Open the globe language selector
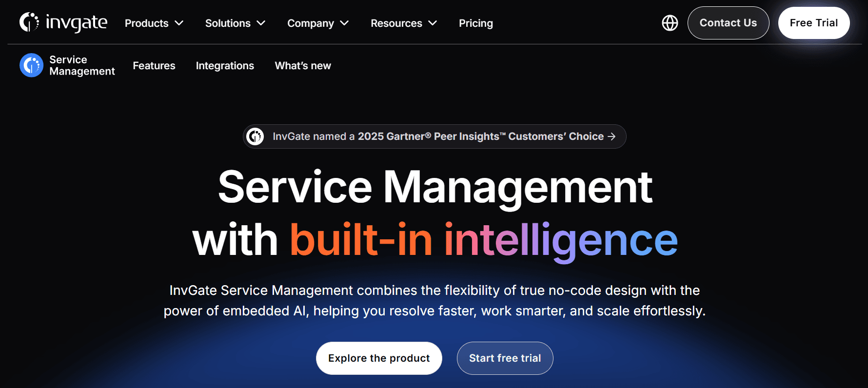 [x=670, y=23]
